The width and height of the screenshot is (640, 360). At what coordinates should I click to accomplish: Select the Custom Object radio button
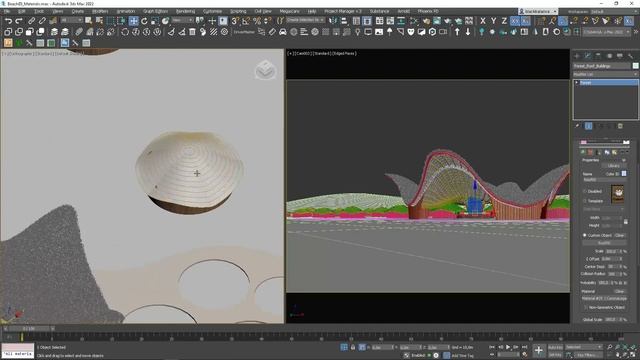[584, 235]
